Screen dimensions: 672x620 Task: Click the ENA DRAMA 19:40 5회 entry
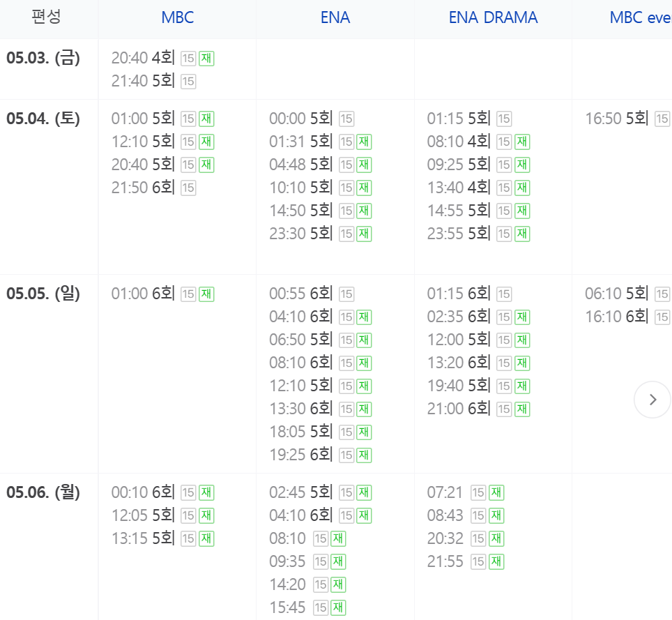478,386
